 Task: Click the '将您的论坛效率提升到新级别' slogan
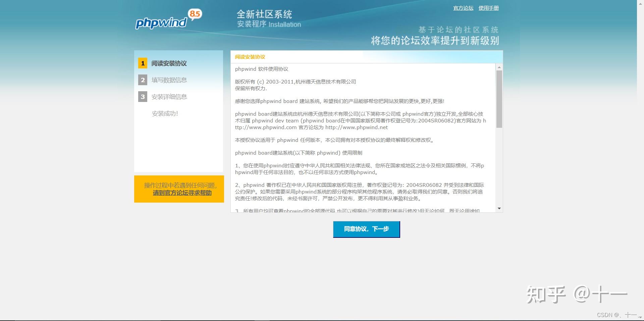[x=435, y=41]
